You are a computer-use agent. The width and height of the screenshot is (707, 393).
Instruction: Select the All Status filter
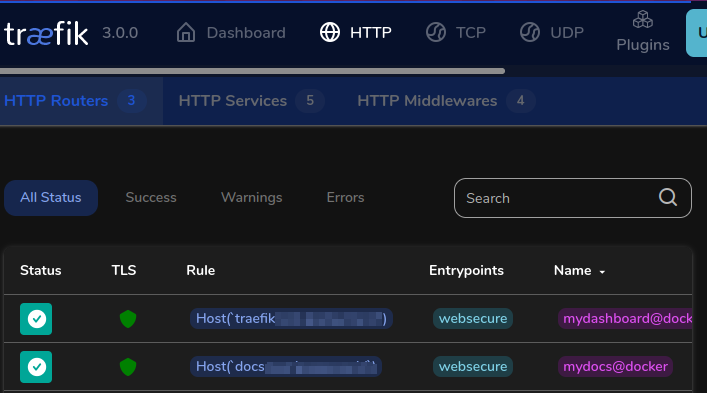tap(51, 197)
